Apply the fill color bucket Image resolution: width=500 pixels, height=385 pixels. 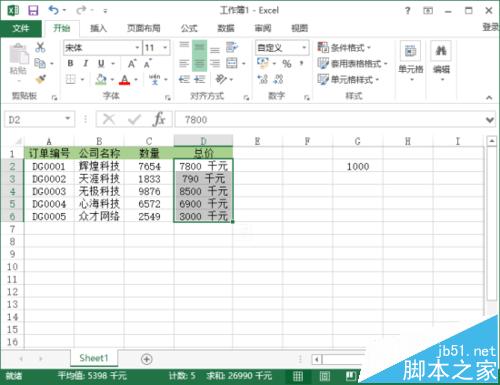point(101,79)
